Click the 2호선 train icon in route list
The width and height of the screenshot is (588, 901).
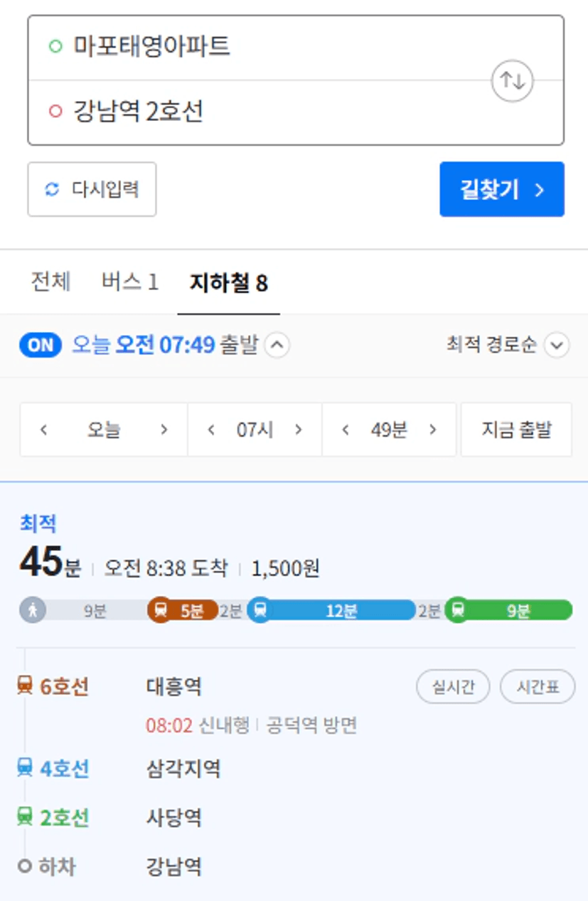(x=25, y=817)
